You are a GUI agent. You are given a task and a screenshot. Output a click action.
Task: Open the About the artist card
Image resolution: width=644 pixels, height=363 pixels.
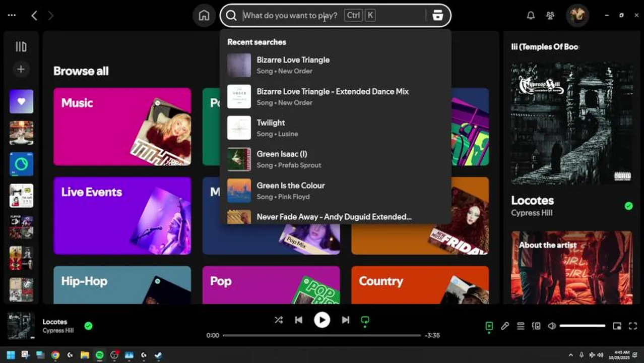(572, 268)
